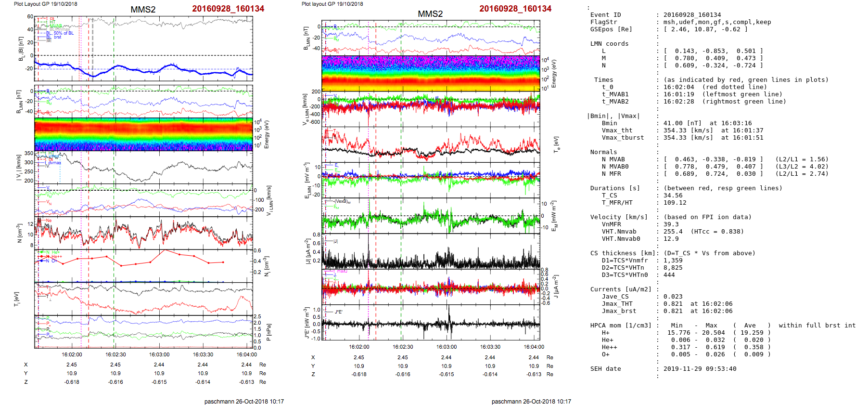The image size is (868, 405).
Task: Click the left ion energy spectrogram panel
Action: pyautogui.click(x=143, y=134)
